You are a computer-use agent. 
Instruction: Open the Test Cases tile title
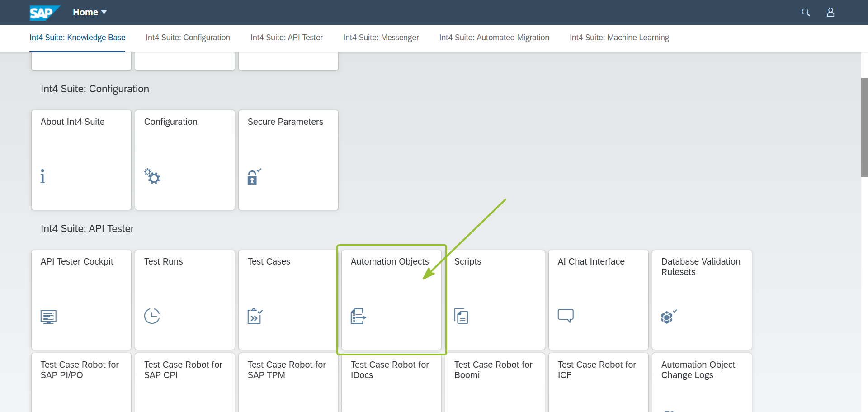269,261
